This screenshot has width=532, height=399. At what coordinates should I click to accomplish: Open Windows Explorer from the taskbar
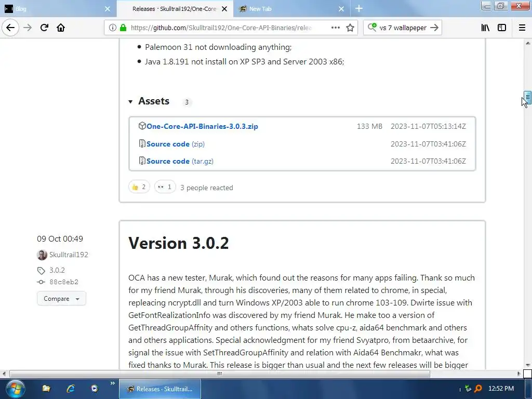[x=46, y=389]
